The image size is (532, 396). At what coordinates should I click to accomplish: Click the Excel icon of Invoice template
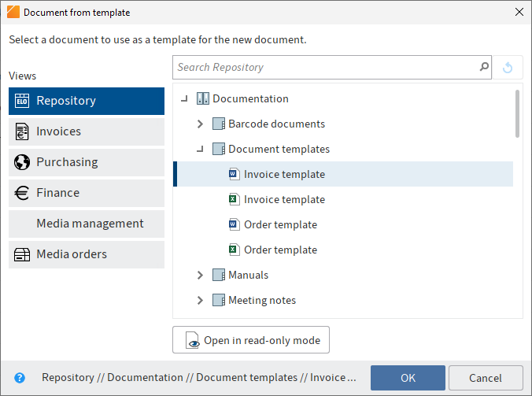[234, 199]
